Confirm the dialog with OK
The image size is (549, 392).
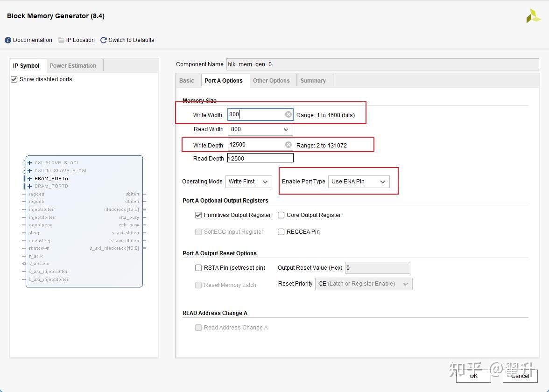pos(473,376)
